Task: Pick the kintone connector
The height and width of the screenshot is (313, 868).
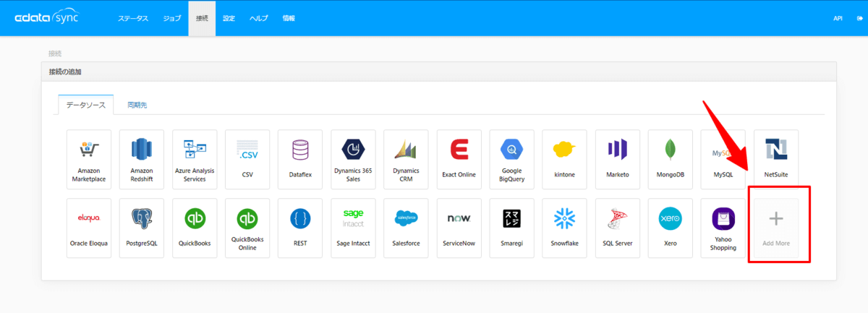Action: 565,159
